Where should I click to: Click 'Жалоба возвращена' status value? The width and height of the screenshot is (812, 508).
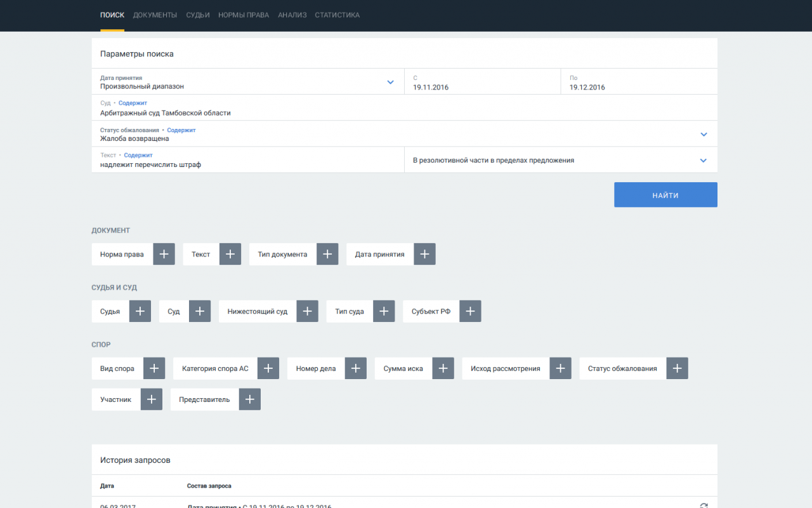pyautogui.click(x=134, y=138)
